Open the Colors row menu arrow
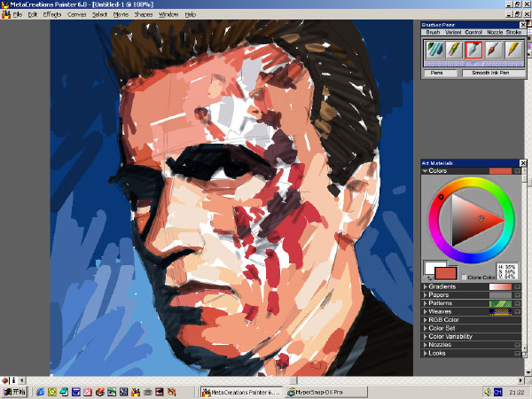The width and height of the screenshot is (532, 399). click(517, 171)
